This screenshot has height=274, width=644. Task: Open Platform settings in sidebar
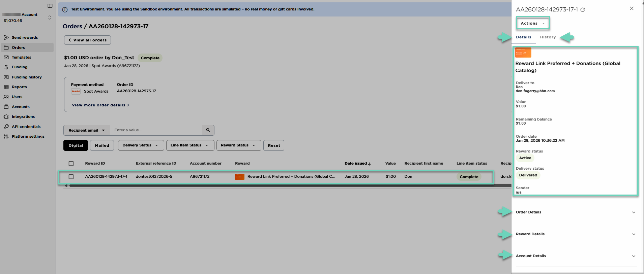click(28, 136)
